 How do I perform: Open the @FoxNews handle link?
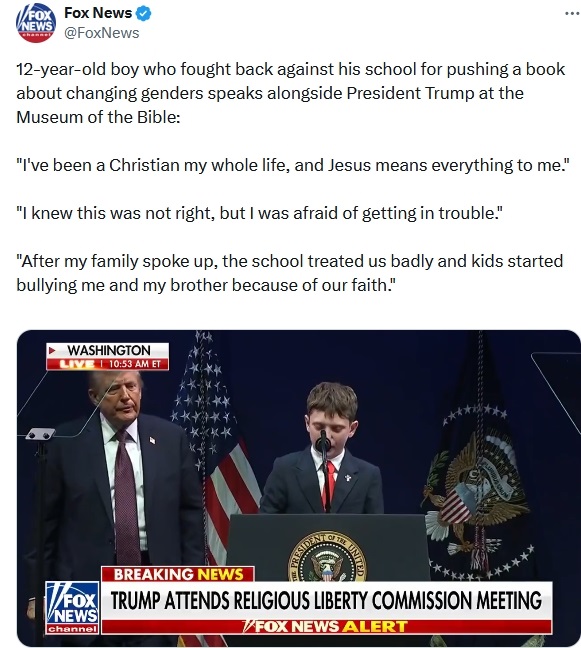tap(102, 33)
